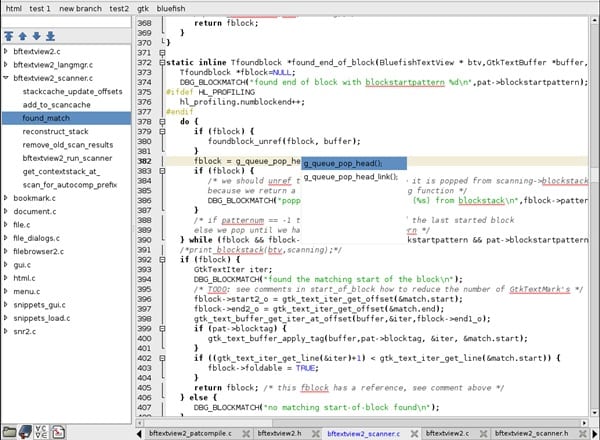Open the filebrowser folder icon in sidebar bottom
This screenshot has width=600, height=440.
tap(9, 432)
